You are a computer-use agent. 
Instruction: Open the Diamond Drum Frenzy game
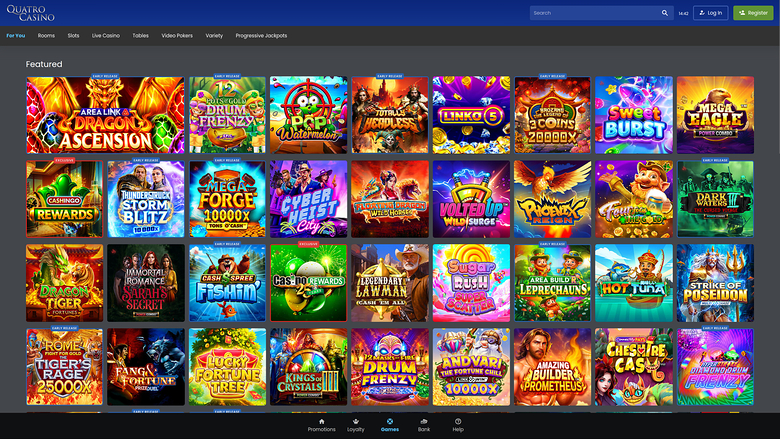[715, 367]
